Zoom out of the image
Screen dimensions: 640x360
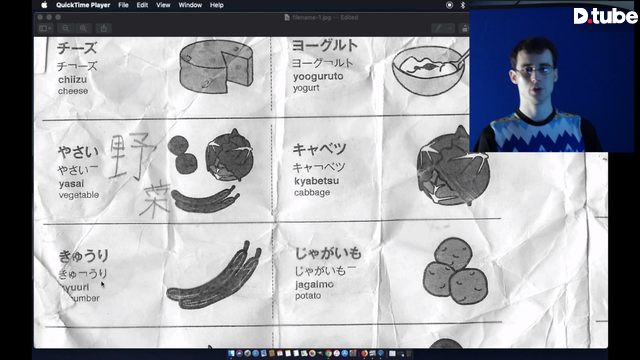(x=65, y=28)
